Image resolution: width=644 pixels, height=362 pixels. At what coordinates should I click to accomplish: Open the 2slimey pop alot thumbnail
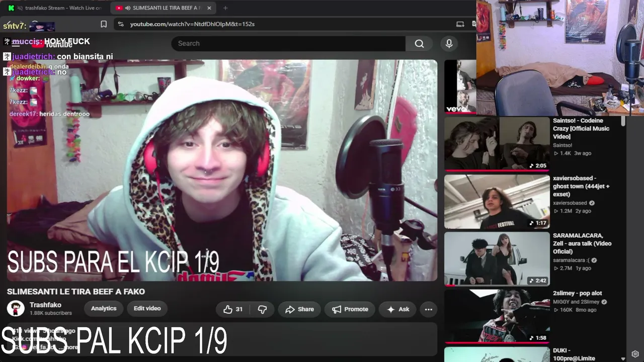[497, 316]
